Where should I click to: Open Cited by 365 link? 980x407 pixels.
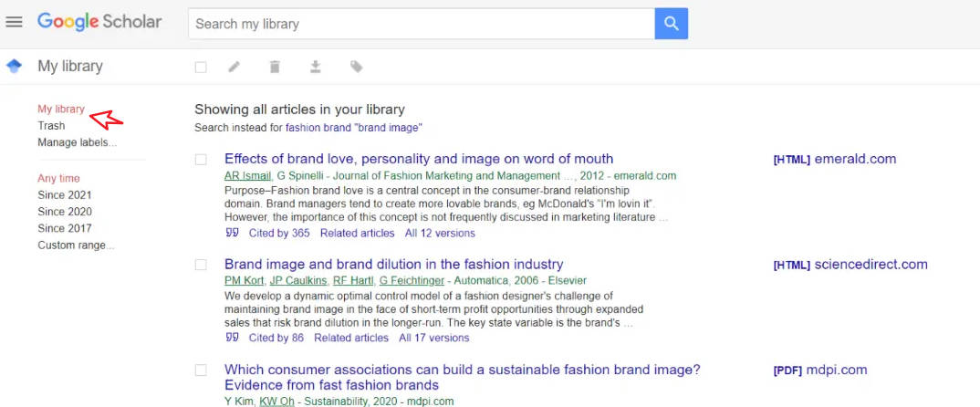pos(279,234)
